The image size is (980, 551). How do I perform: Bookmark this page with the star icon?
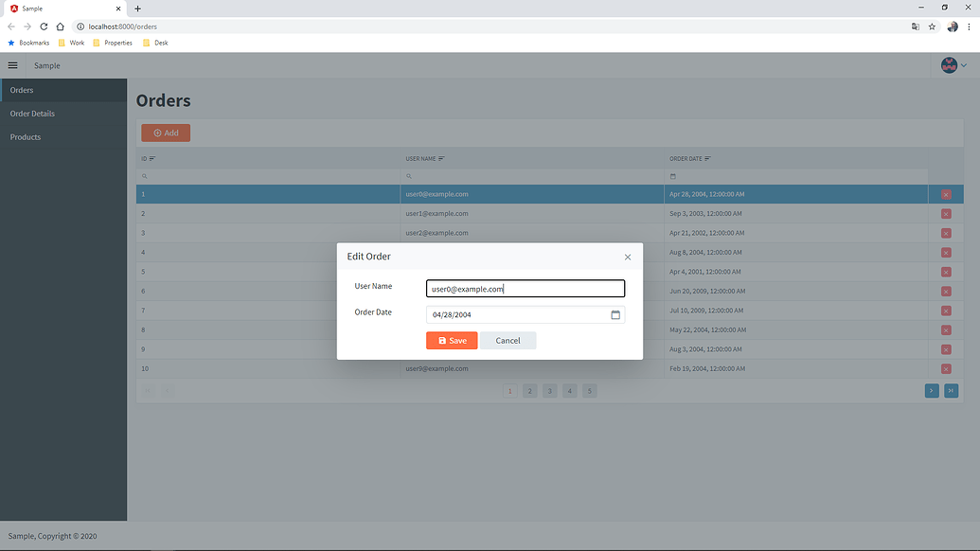pos(932,27)
